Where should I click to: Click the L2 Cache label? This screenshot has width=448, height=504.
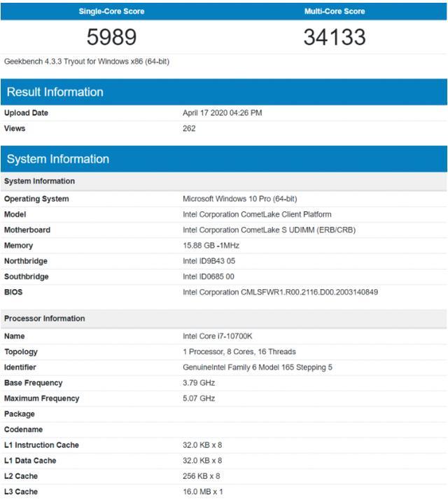(21, 477)
